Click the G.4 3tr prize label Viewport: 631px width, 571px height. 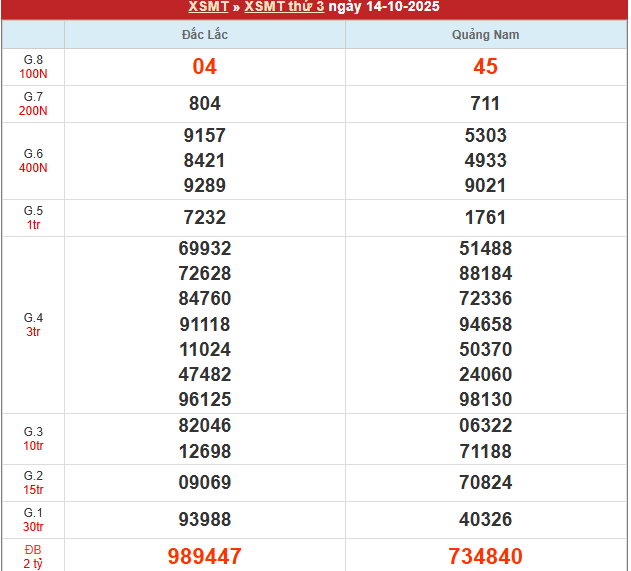33,324
